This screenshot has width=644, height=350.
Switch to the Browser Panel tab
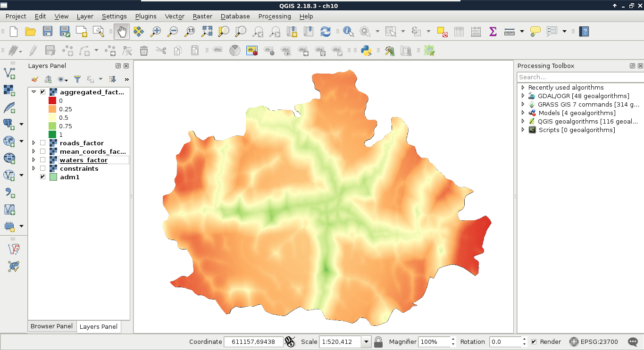coord(51,326)
